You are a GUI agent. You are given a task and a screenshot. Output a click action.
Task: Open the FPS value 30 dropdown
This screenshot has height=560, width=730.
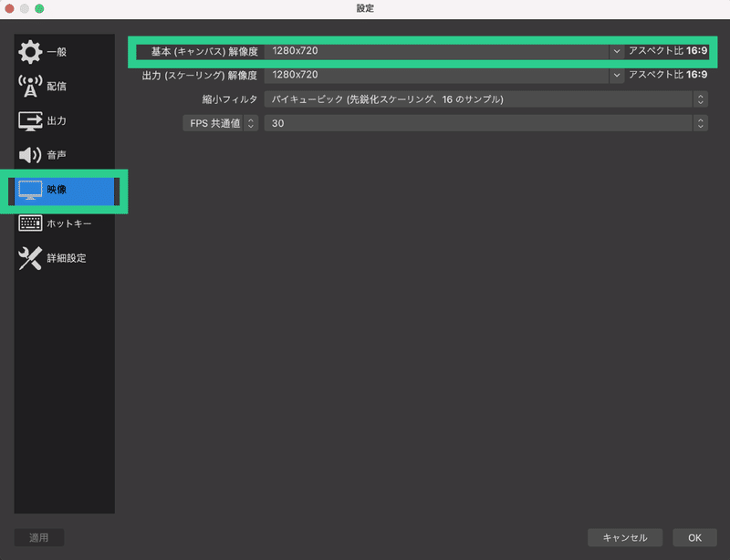(486, 123)
